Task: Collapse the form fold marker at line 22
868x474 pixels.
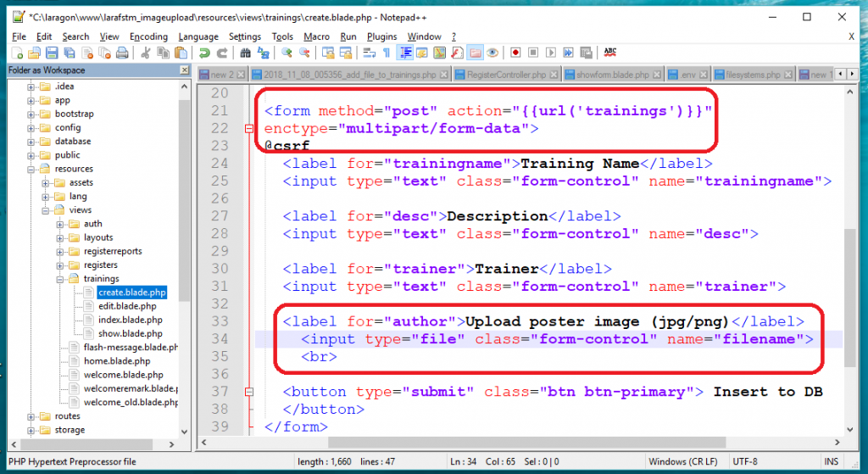Action: (248, 129)
